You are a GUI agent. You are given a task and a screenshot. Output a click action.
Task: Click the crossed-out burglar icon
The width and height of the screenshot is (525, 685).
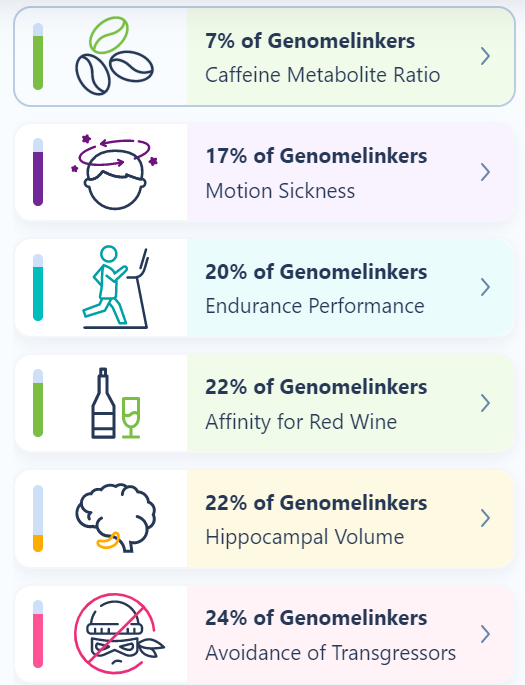(x=119, y=633)
